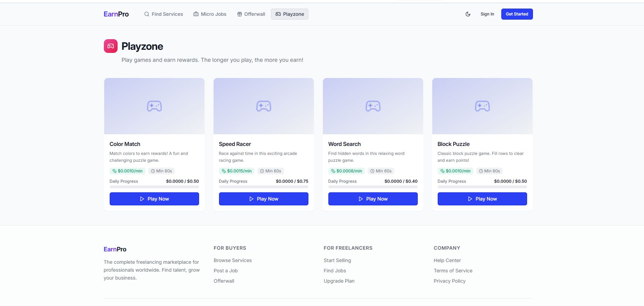Viewport: 644px width, 306px height.
Task: Click the Speed Racer $0.0015/min rate badge
Action: pyautogui.click(x=237, y=171)
